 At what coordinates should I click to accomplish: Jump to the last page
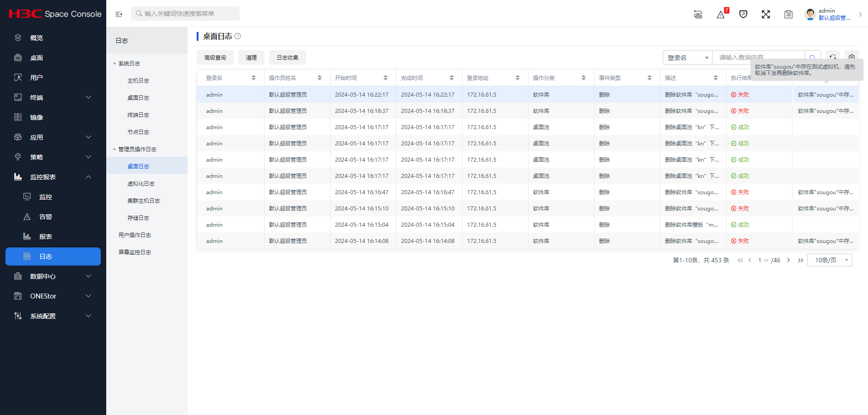coord(801,261)
